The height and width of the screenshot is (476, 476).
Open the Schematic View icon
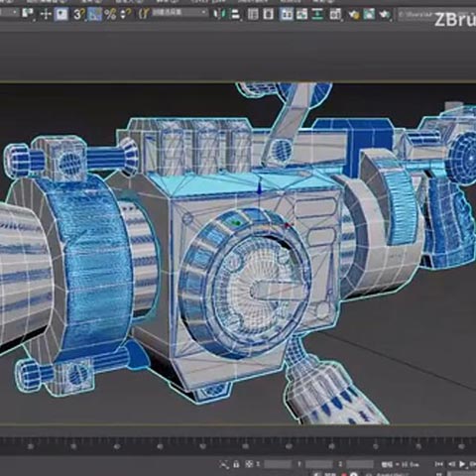pyautogui.click(x=317, y=14)
